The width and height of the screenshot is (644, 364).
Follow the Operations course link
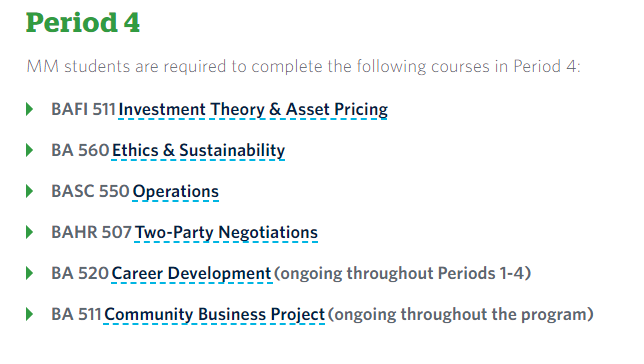175,192
